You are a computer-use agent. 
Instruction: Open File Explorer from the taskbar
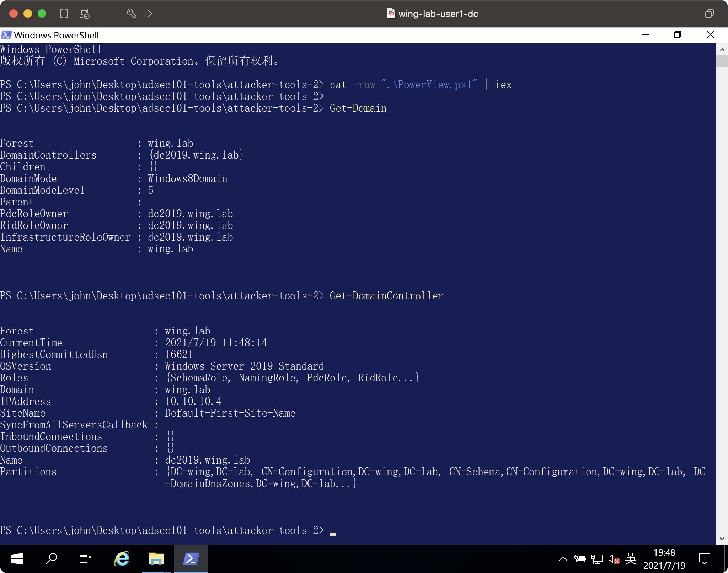[x=156, y=559]
